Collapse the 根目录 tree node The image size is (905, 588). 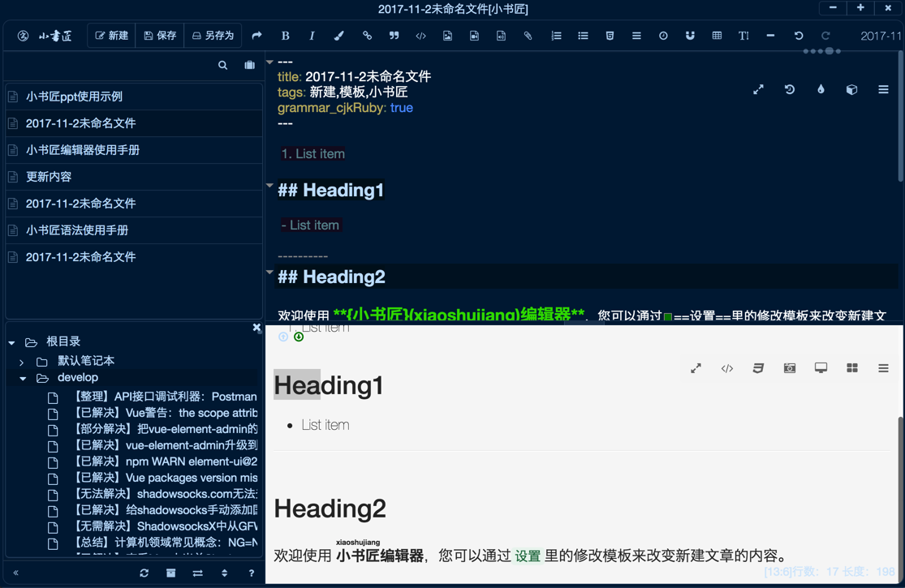[11, 342]
